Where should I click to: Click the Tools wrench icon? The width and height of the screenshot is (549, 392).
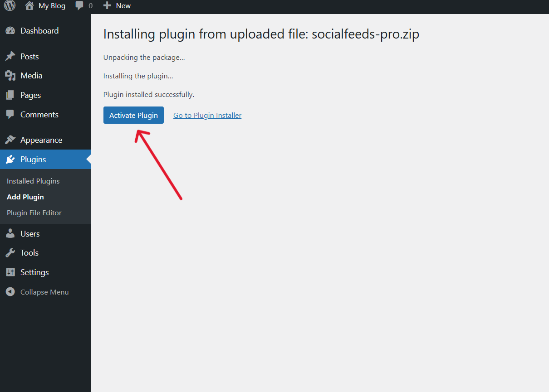click(x=10, y=253)
